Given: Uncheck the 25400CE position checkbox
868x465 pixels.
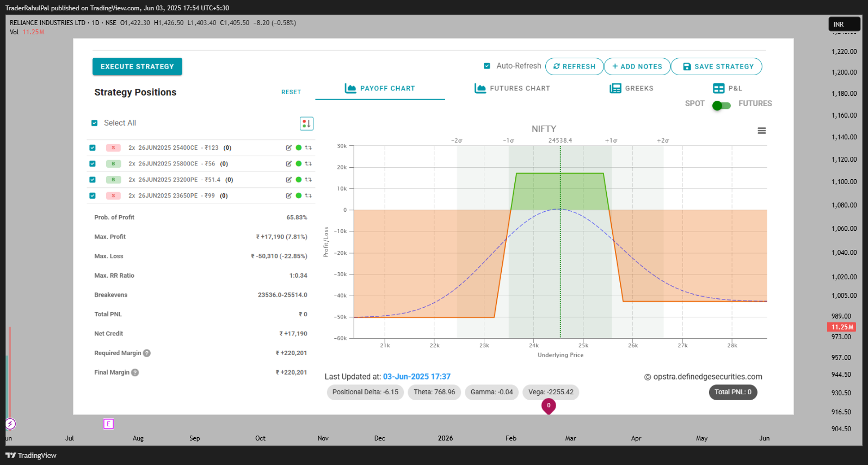Looking at the screenshot, I should (x=93, y=148).
